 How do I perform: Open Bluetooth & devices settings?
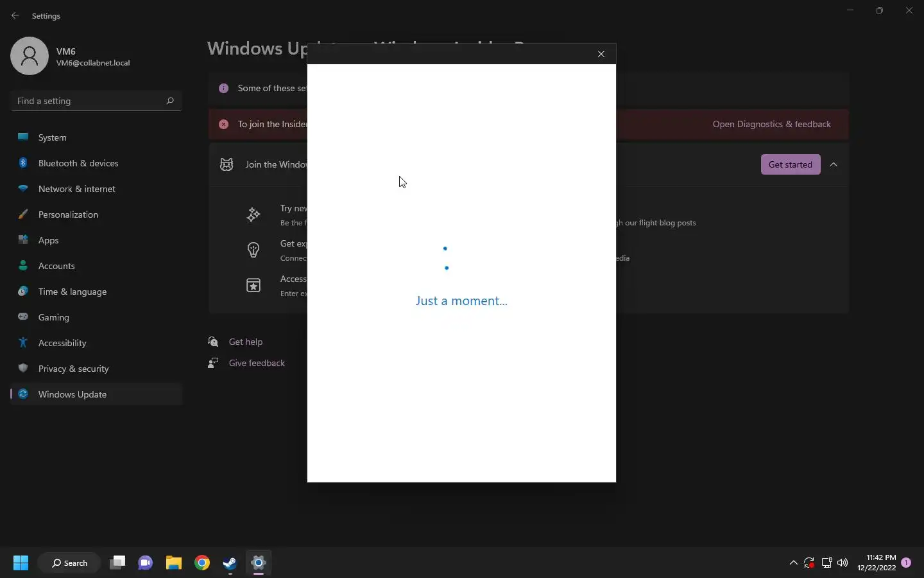96,163
